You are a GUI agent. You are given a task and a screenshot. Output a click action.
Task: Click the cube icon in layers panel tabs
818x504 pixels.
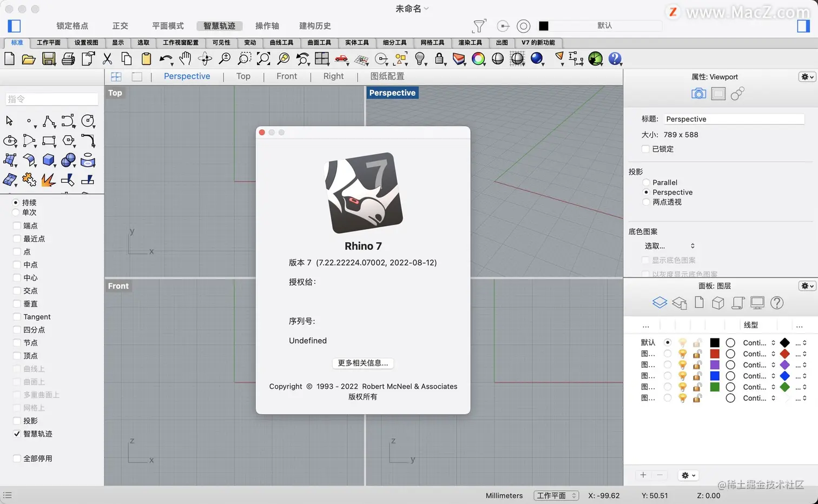point(718,303)
